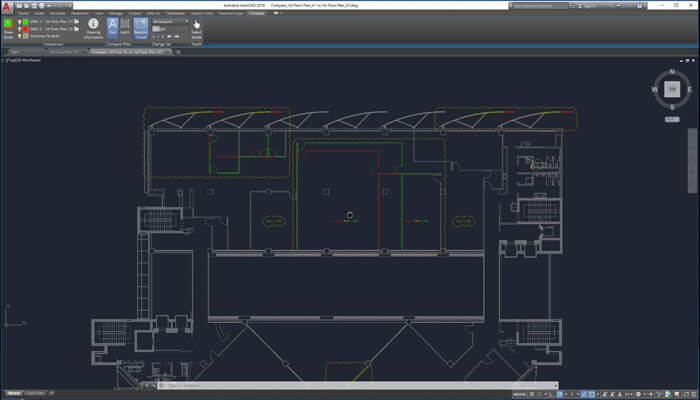Click the folder icon beside DWG 1
The width and height of the screenshot is (700, 400).
point(77,20)
